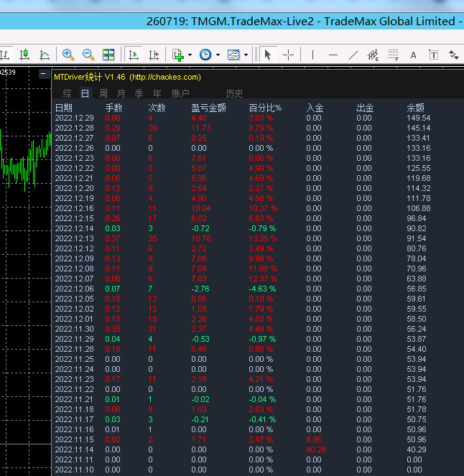
Task: Open 历史 (history) tab
Action: 234,93
